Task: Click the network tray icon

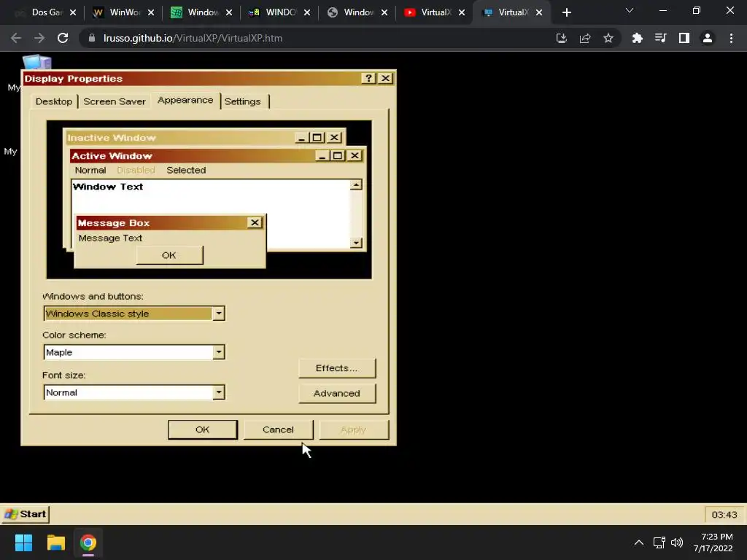Action: tap(659, 542)
